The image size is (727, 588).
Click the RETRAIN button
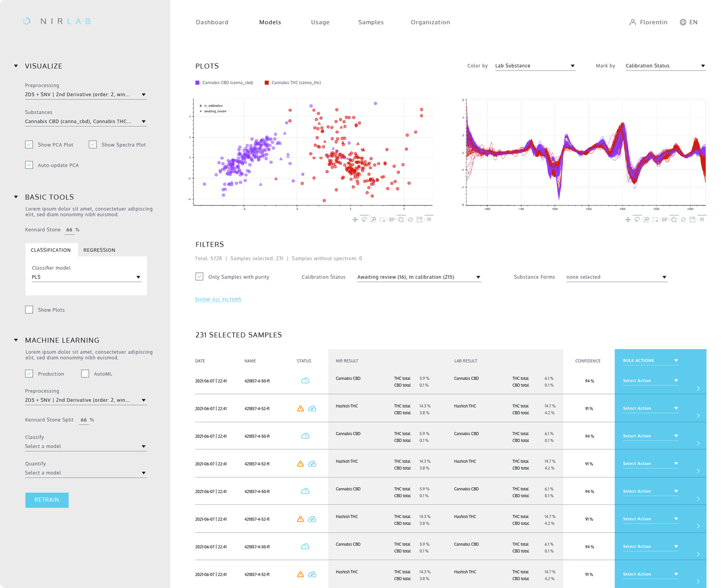coord(47,500)
